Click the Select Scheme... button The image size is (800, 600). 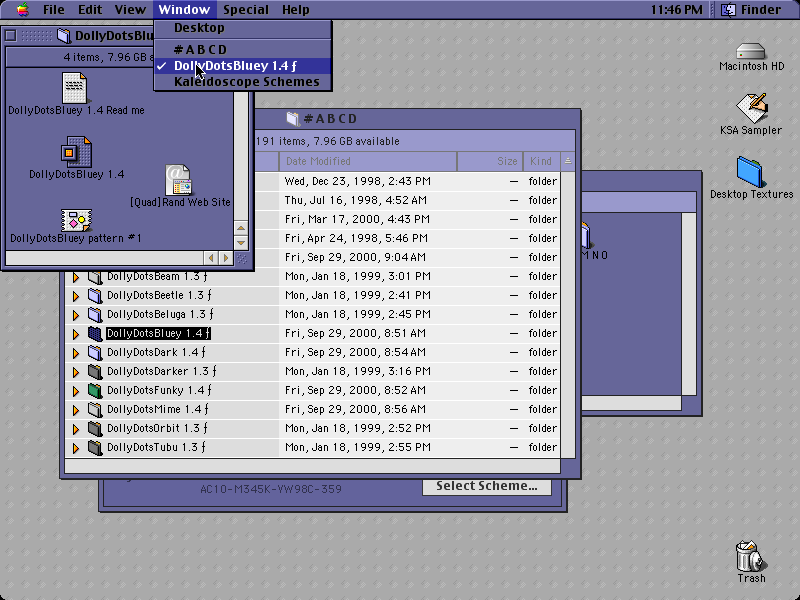(487, 486)
